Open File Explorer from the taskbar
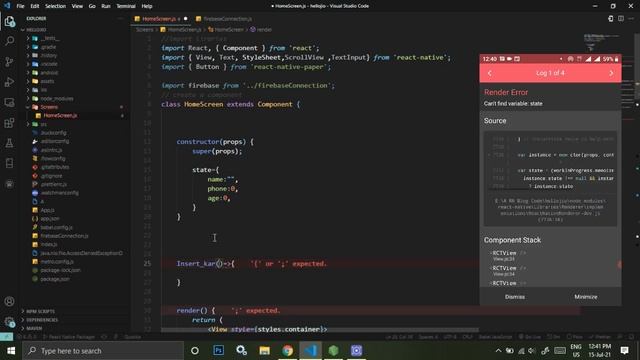This screenshot has height=360, width=640. click(x=264, y=350)
